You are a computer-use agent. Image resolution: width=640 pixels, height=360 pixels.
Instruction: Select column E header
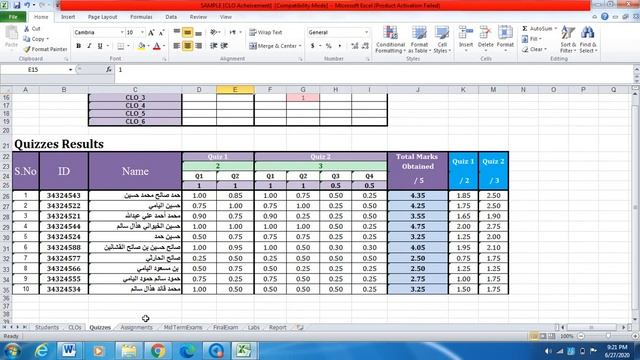pos(235,89)
